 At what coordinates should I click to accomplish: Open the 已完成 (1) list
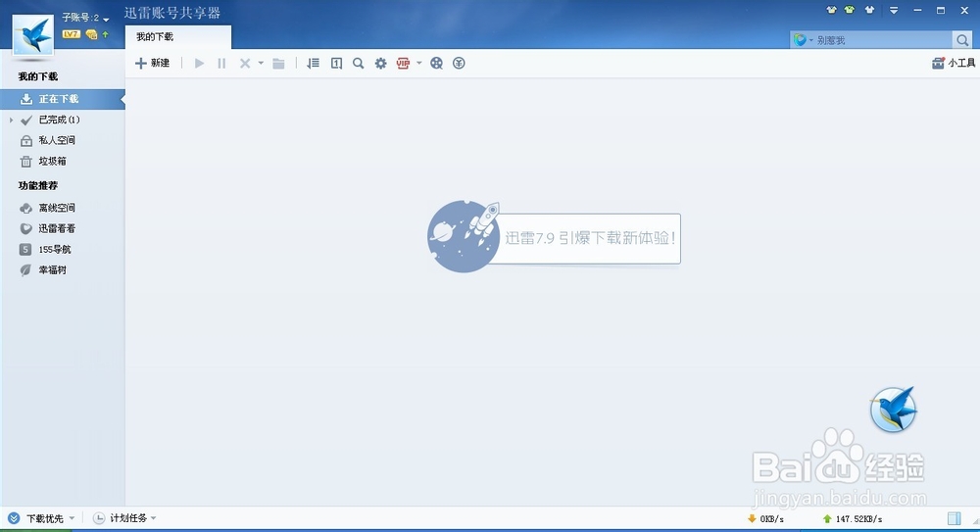[60, 120]
